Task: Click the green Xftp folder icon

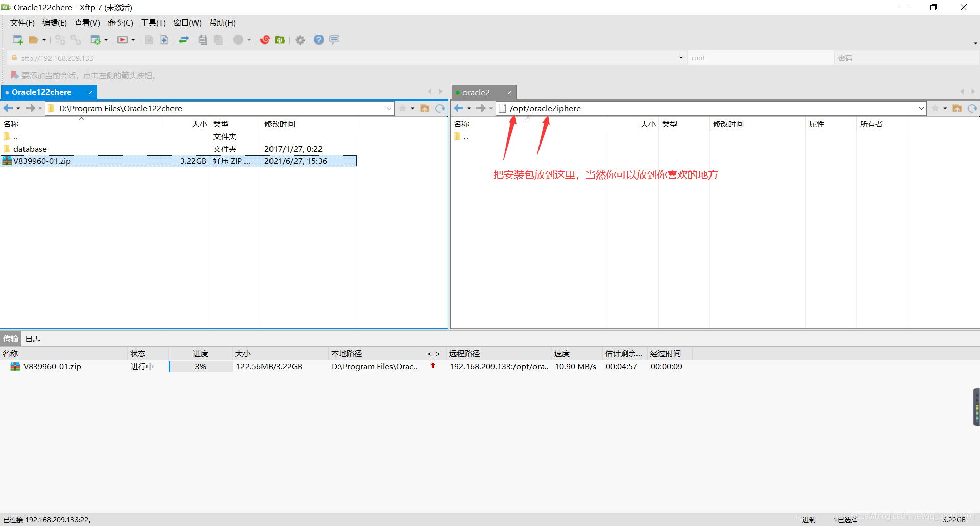Action: pyautogui.click(x=280, y=40)
